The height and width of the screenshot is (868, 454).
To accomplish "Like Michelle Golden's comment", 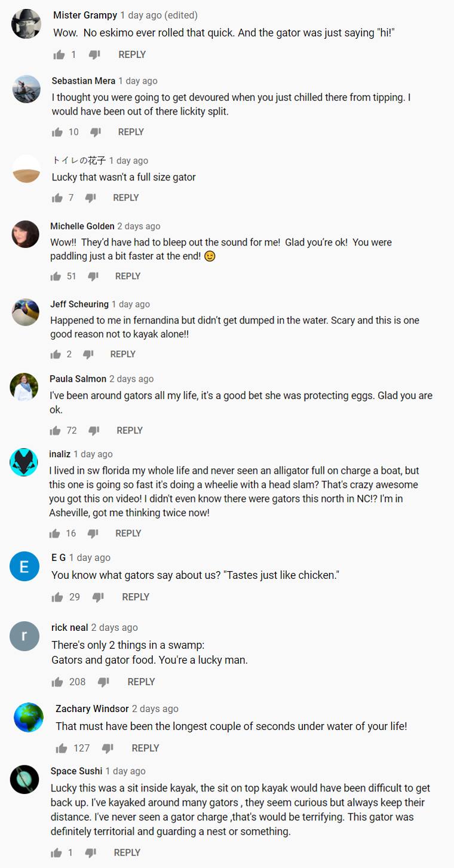I will click(56, 276).
